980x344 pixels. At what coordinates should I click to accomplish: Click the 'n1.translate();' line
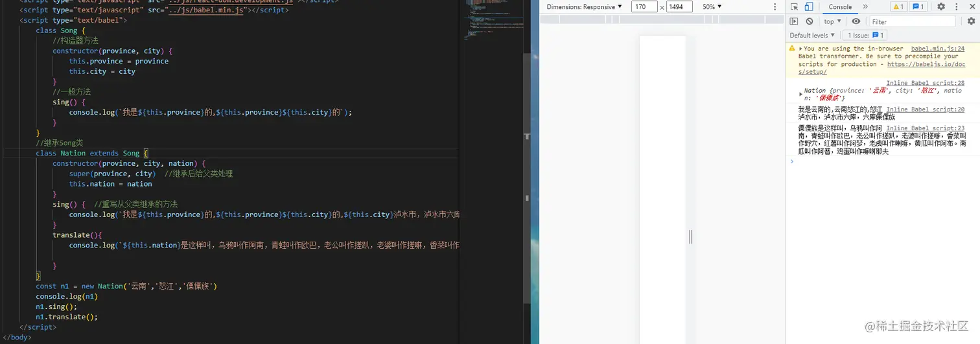pyautogui.click(x=67, y=317)
